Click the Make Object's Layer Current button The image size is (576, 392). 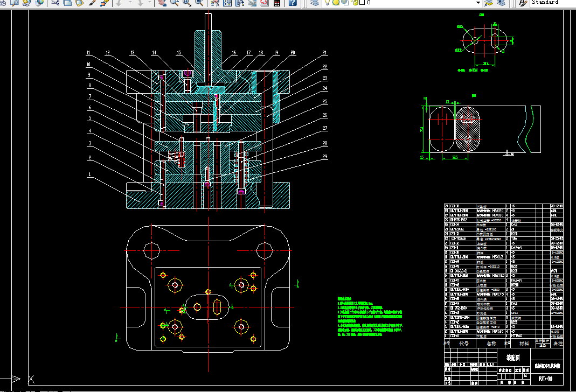click(x=489, y=3)
